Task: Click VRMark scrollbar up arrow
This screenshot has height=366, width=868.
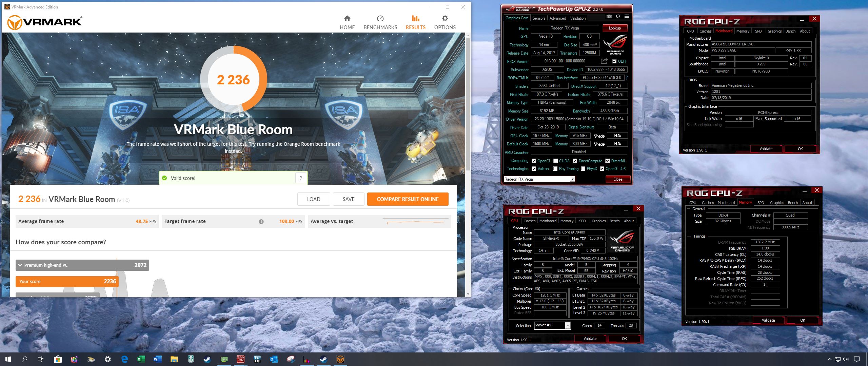Action: 468,35
